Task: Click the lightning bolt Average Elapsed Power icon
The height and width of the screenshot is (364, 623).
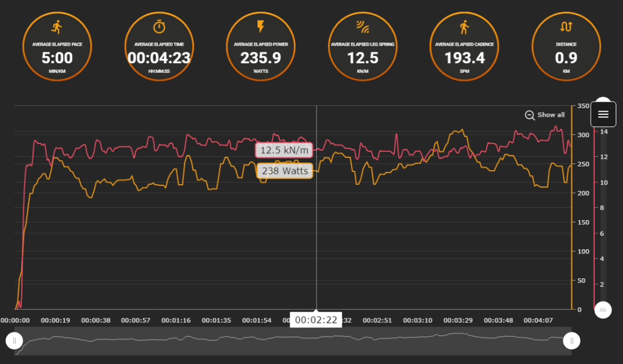Action: [260, 27]
